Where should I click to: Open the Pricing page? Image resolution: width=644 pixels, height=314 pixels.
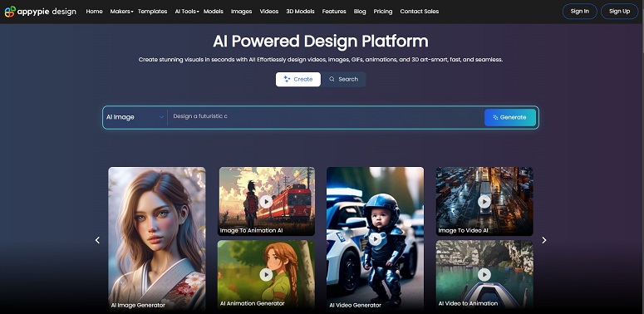click(x=383, y=12)
